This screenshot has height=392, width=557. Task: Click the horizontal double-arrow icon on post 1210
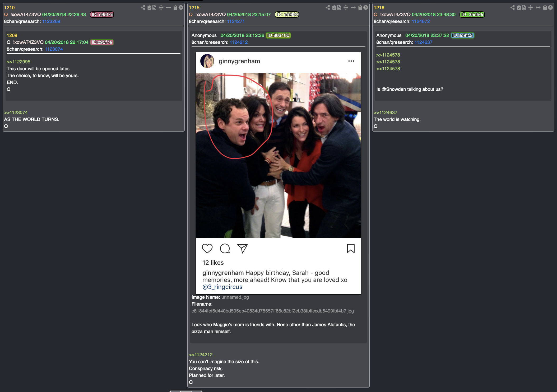[168, 7]
